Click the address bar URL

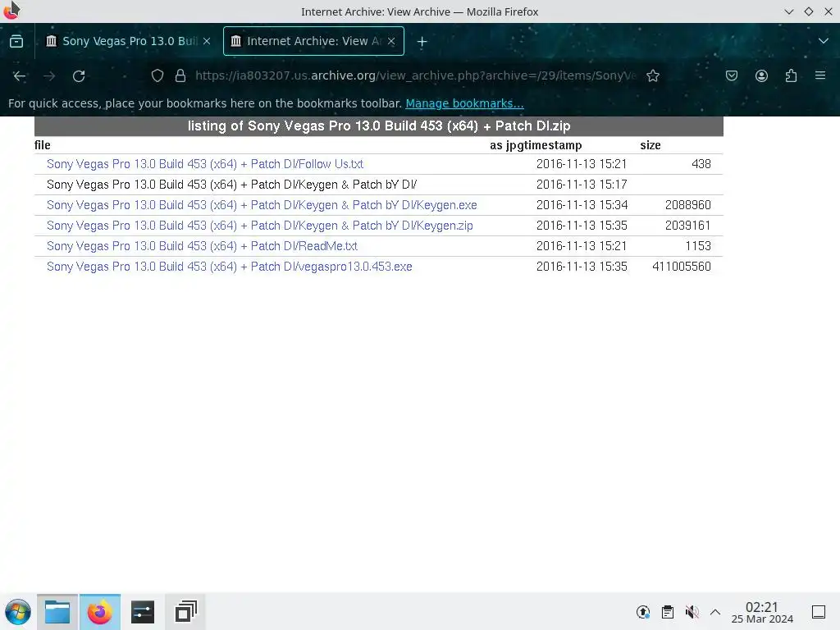pyautogui.click(x=415, y=75)
